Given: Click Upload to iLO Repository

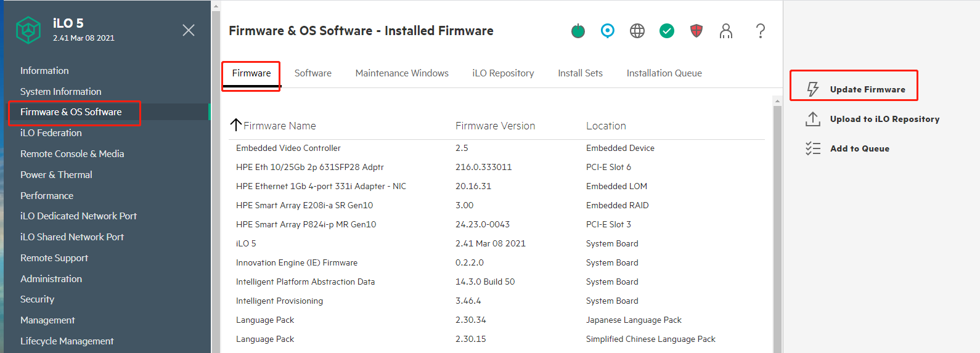Looking at the screenshot, I should (x=884, y=119).
